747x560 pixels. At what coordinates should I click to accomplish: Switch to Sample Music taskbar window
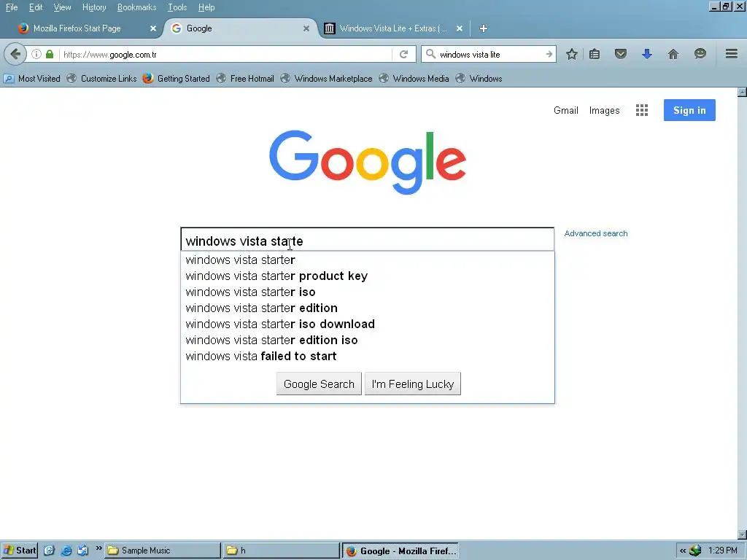tap(163, 551)
